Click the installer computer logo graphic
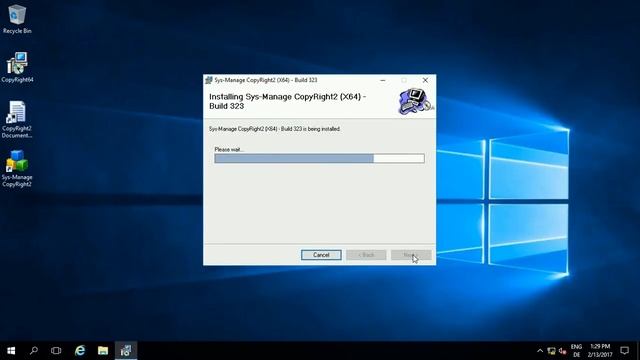640x360 pixels. point(416,102)
